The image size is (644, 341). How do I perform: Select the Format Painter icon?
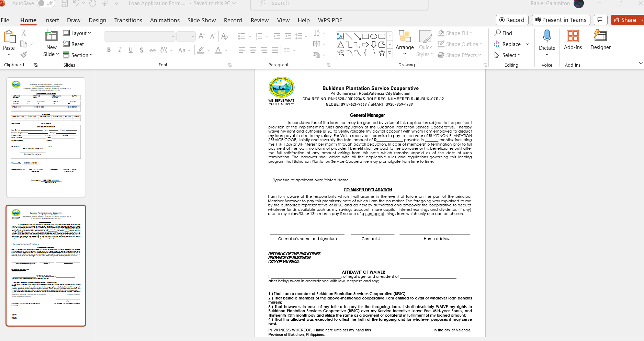(24, 55)
